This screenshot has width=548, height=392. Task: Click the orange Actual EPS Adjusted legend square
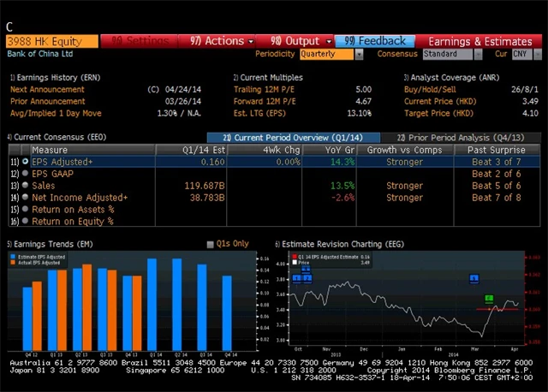tap(13, 263)
